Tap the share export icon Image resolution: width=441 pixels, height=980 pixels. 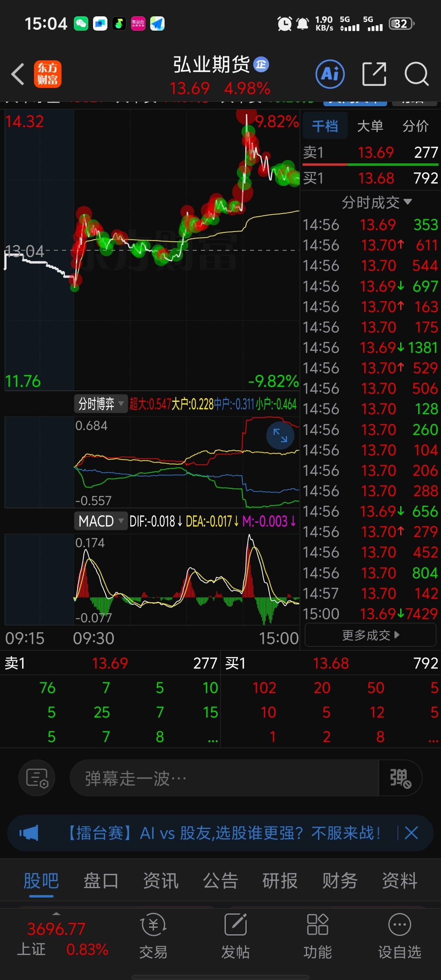[x=374, y=74]
